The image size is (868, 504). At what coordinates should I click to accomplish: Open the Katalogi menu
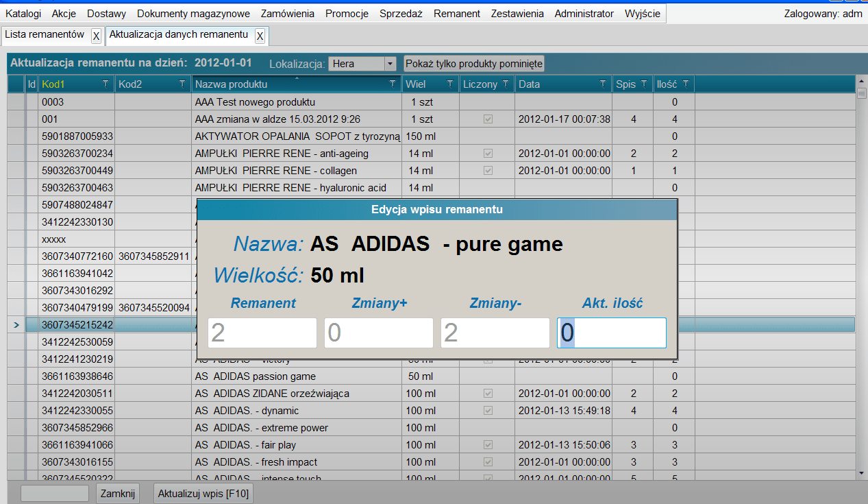(24, 14)
